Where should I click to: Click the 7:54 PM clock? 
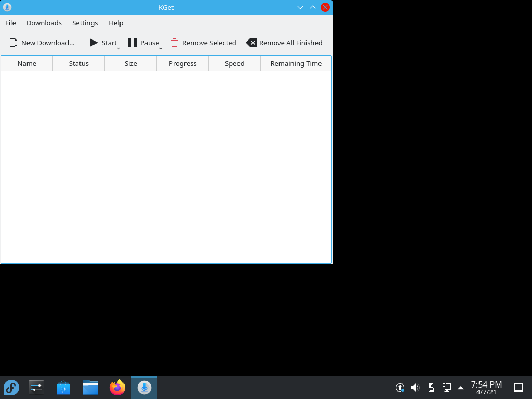(486, 388)
